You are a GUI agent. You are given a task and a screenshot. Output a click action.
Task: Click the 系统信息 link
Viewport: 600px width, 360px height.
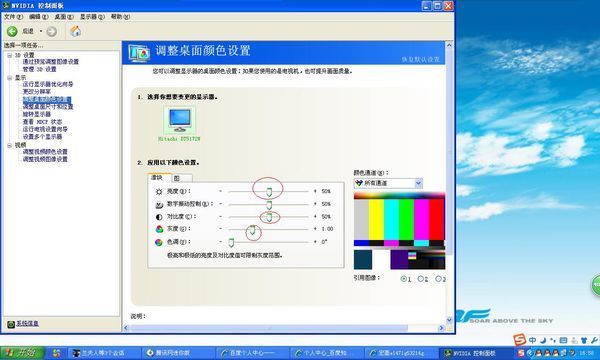click(28, 323)
